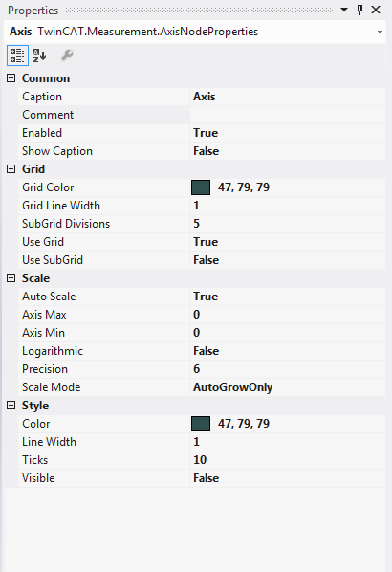Select the Scale Mode property label
Image resolution: width=392 pixels, height=572 pixels.
coord(51,387)
